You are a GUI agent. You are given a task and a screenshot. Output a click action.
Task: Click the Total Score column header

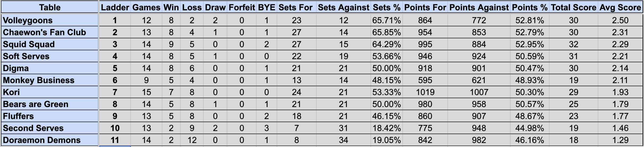click(x=573, y=7)
